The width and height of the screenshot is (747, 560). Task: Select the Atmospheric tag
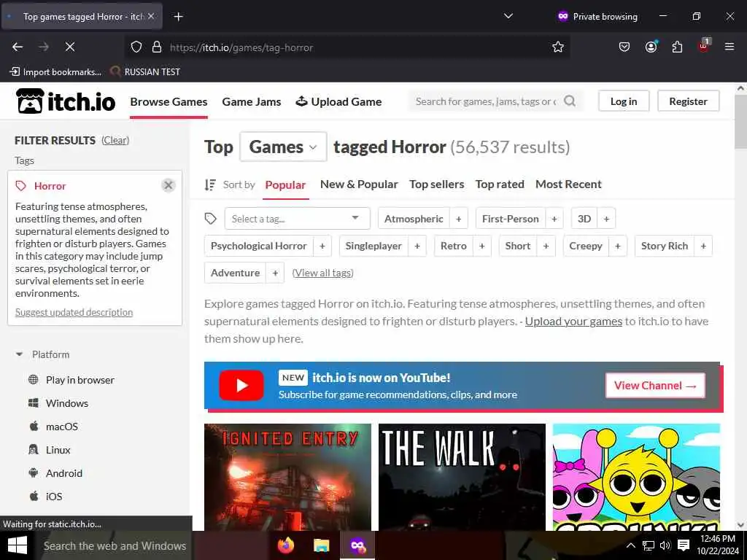[414, 219]
